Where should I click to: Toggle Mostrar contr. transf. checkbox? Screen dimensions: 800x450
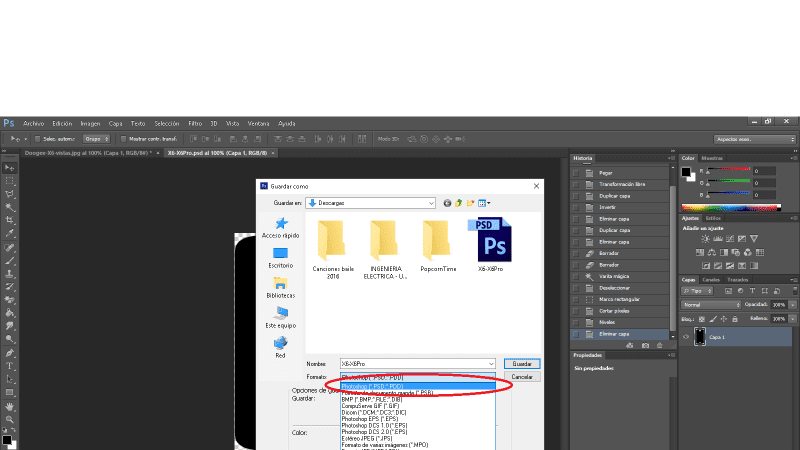(x=123, y=139)
